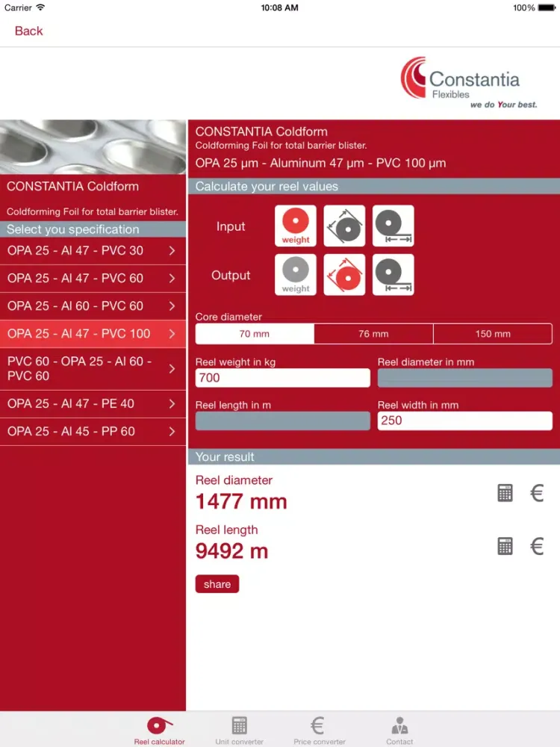The width and height of the screenshot is (560, 747).
Task: Open specification OPA 25 - Al 47 - PVC 30
Action: (x=93, y=250)
